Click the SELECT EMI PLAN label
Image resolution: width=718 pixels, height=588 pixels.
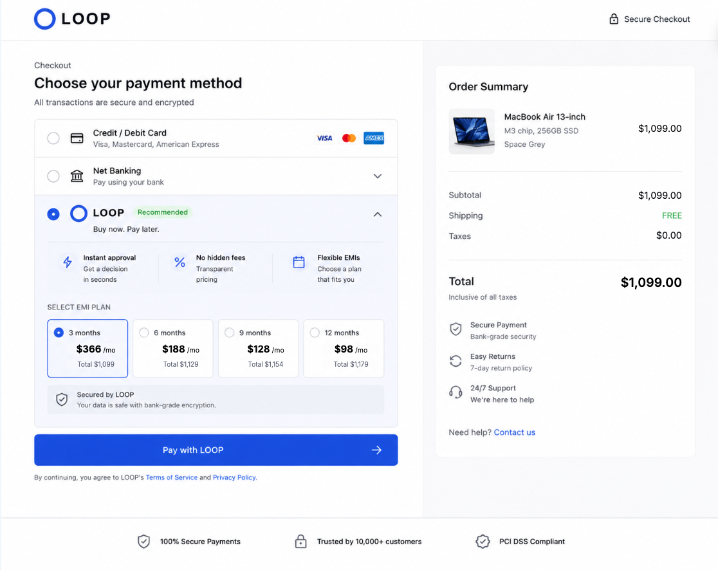pos(78,308)
